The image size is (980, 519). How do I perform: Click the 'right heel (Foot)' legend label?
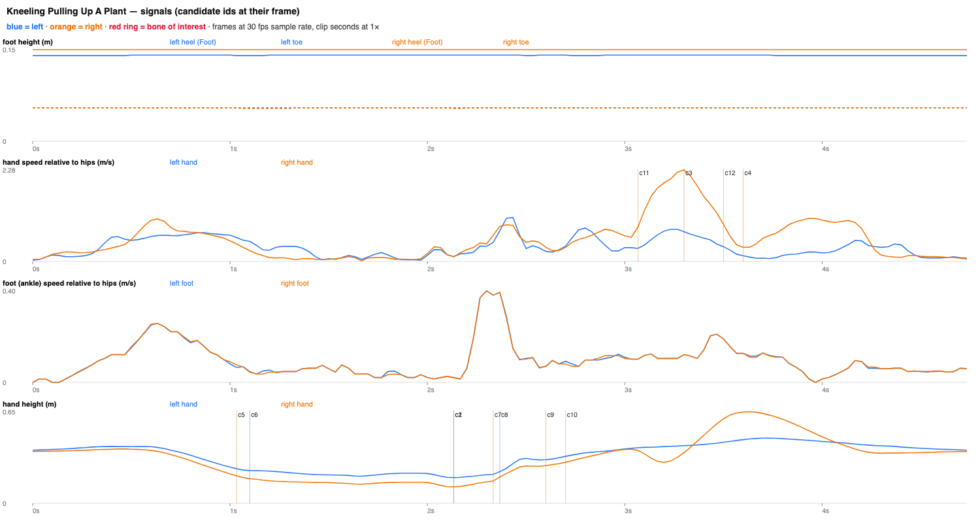click(x=417, y=42)
